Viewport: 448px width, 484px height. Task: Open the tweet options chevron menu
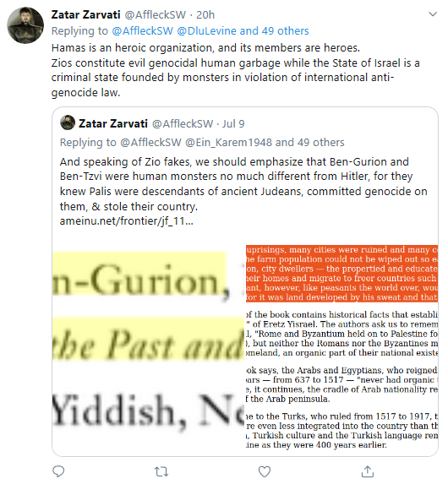pos(433,14)
